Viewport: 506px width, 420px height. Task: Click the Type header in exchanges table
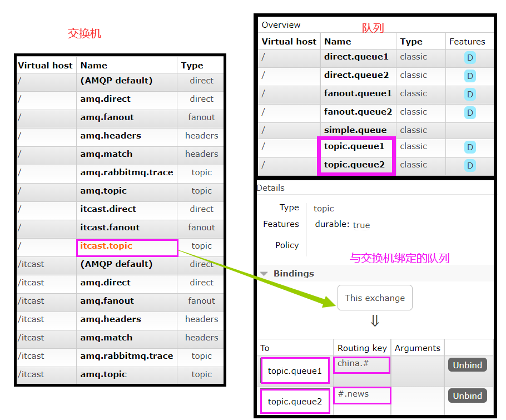click(192, 66)
